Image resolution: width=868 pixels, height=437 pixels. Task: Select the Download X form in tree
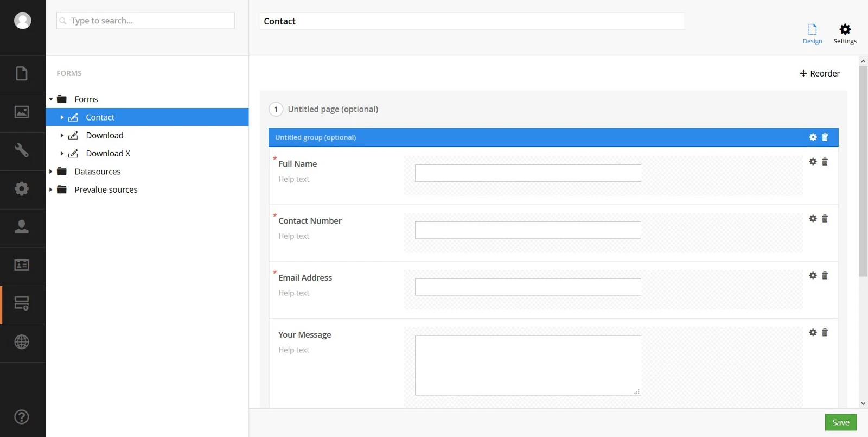(108, 154)
